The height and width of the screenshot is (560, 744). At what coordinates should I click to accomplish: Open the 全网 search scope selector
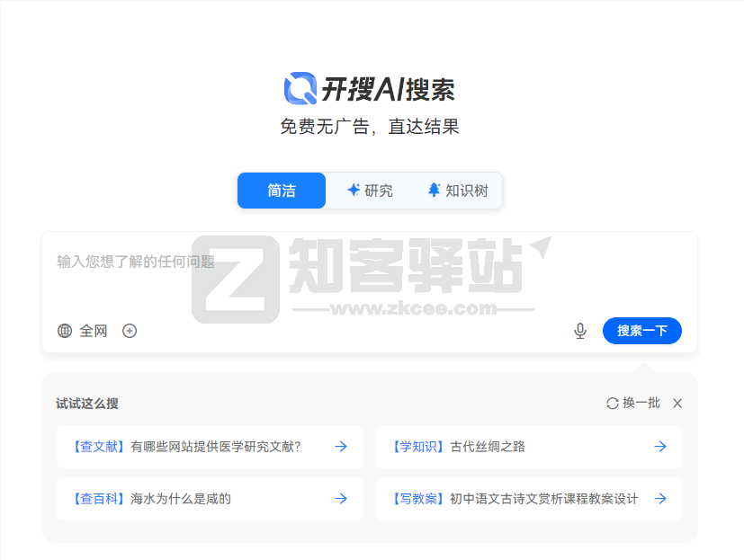pyautogui.click(x=84, y=331)
